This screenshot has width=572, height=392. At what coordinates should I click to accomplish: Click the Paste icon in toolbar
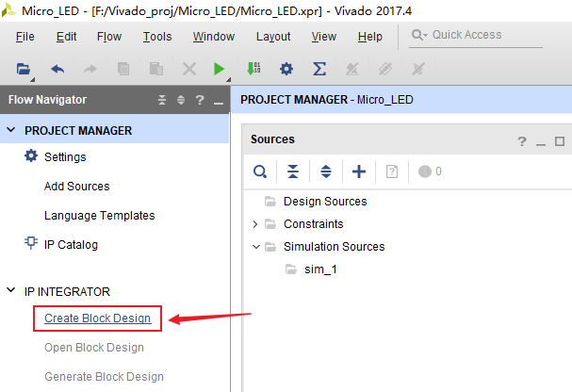(156, 69)
